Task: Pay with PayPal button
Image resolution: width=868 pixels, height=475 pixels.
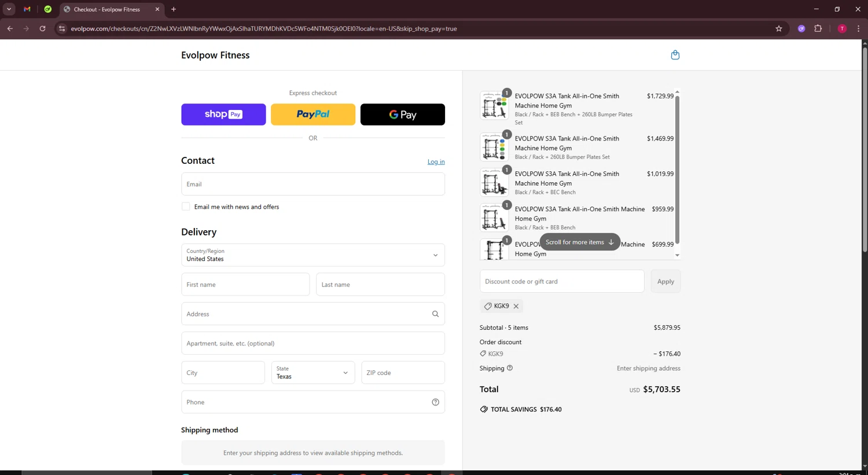Action: 313,115
